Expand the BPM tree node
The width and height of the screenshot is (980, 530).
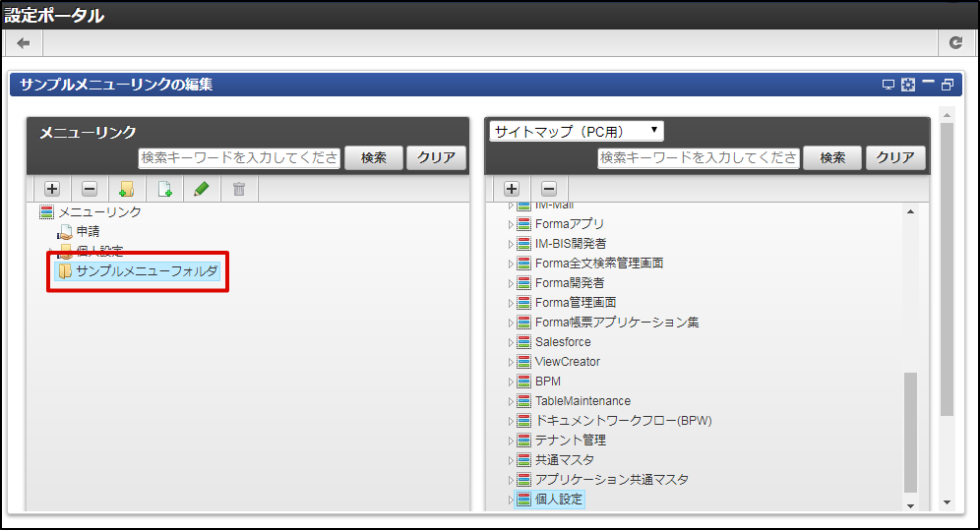(510, 382)
